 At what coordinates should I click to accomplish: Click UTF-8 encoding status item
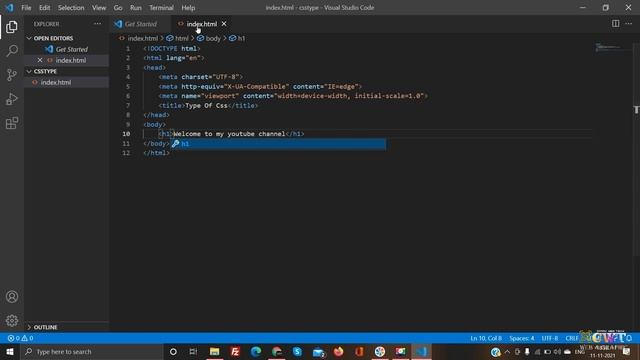pyautogui.click(x=550, y=338)
